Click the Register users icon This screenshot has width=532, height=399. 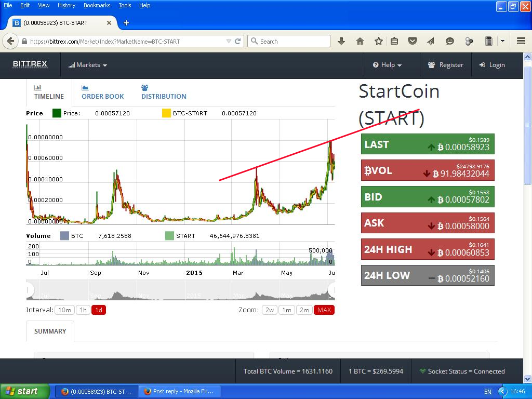click(x=431, y=65)
